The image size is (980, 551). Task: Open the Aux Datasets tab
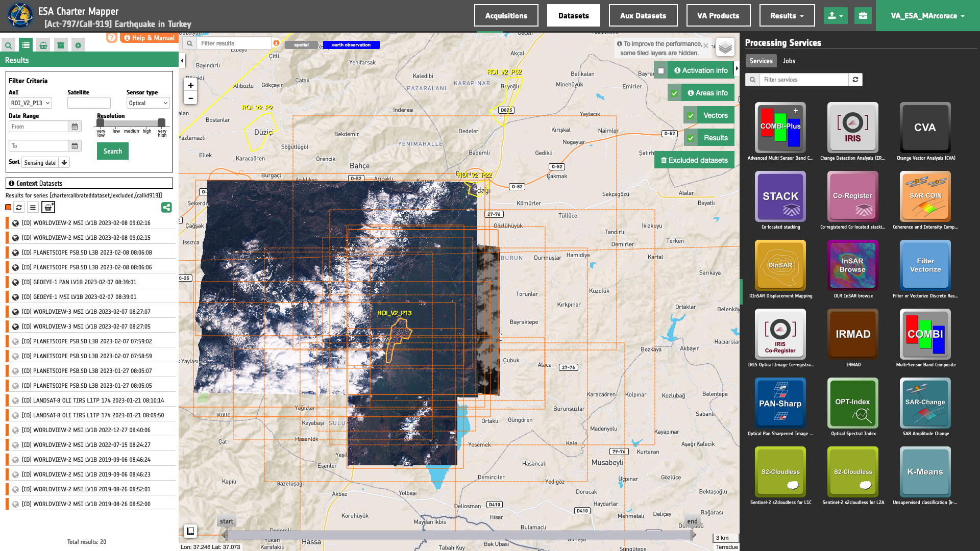[x=643, y=16]
